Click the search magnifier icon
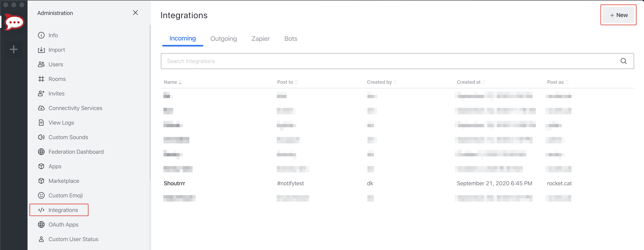This screenshot has width=644, height=250. click(624, 61)
